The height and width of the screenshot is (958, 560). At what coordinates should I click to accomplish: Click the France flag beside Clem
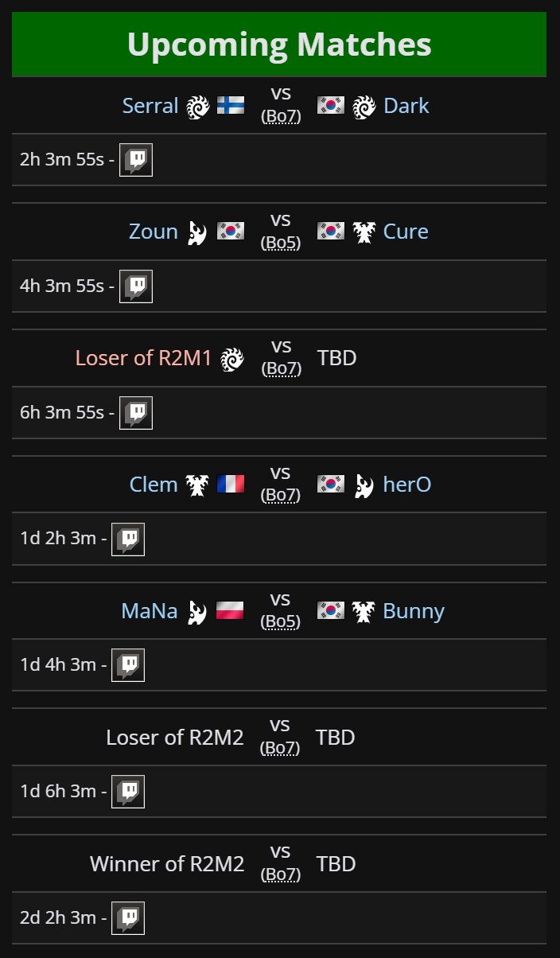click(231, 485)
